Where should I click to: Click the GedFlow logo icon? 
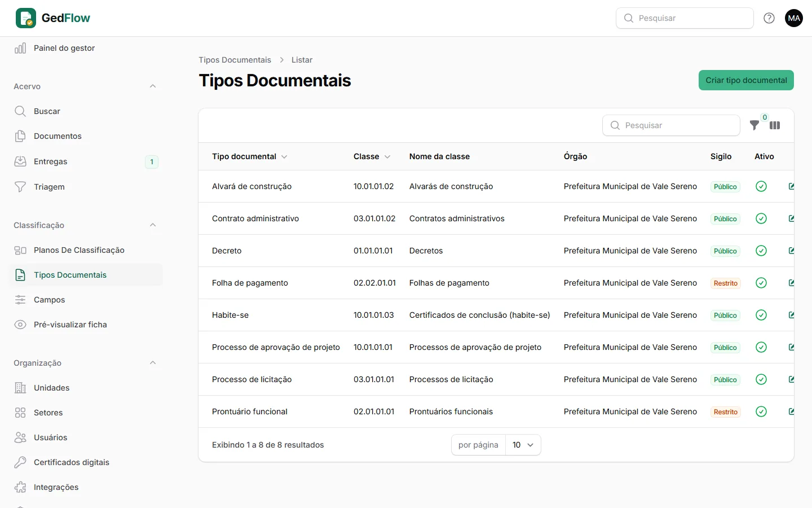[26, 18]
